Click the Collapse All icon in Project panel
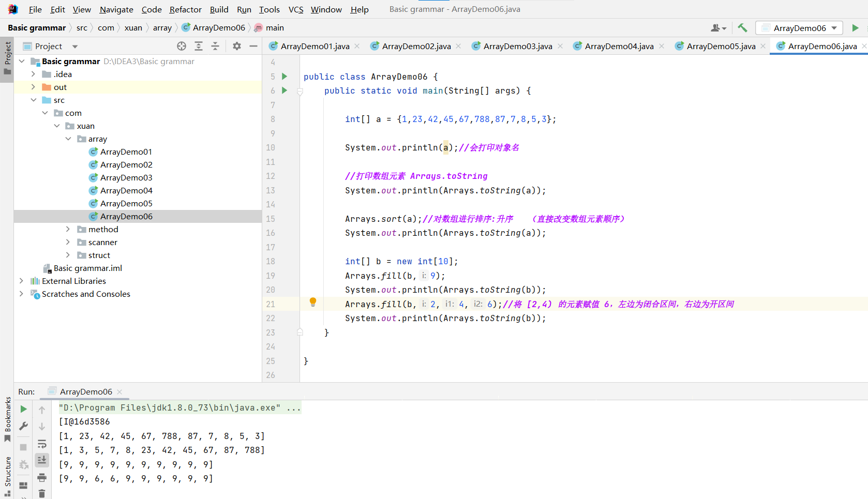Viewport: 868px width, 499px height. (215, 46)
